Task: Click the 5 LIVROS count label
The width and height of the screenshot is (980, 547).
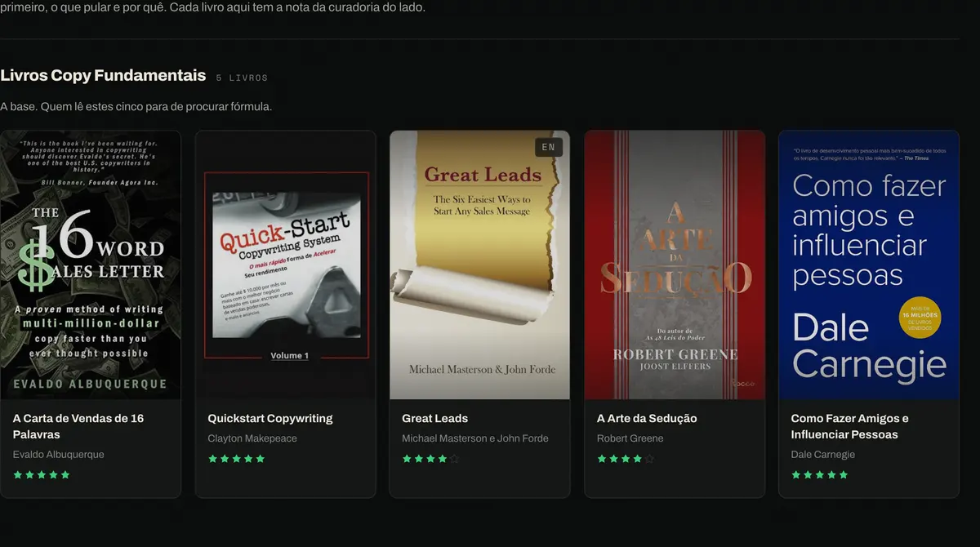Action: (x=242, y=78)
